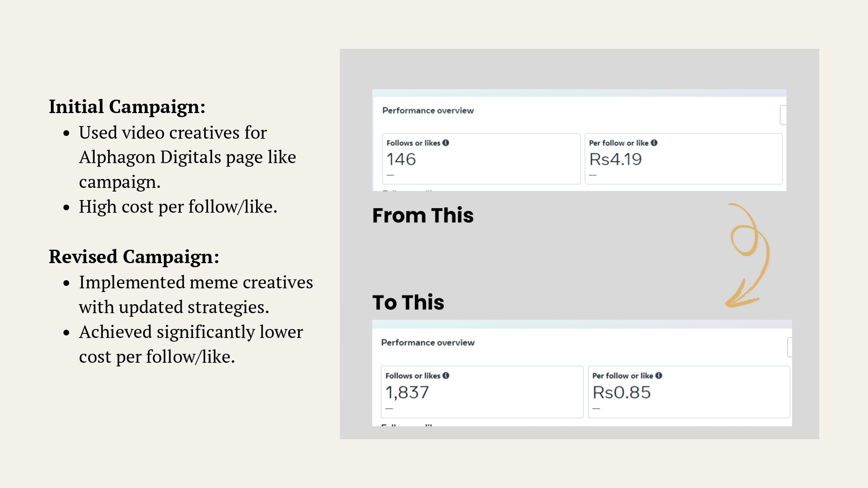This screenshot has width=868, height=488.
Task: Click Performance overview heading above the 146 card
Action: (x=428, y=111)
